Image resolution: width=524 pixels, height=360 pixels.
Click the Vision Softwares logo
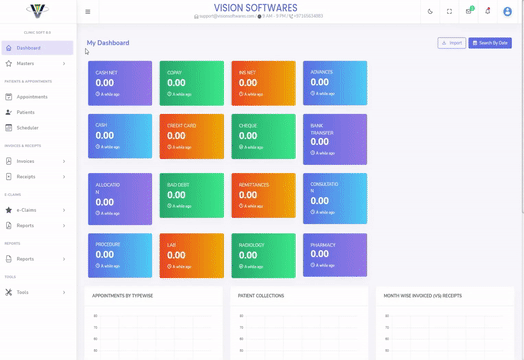coord(37,11)
